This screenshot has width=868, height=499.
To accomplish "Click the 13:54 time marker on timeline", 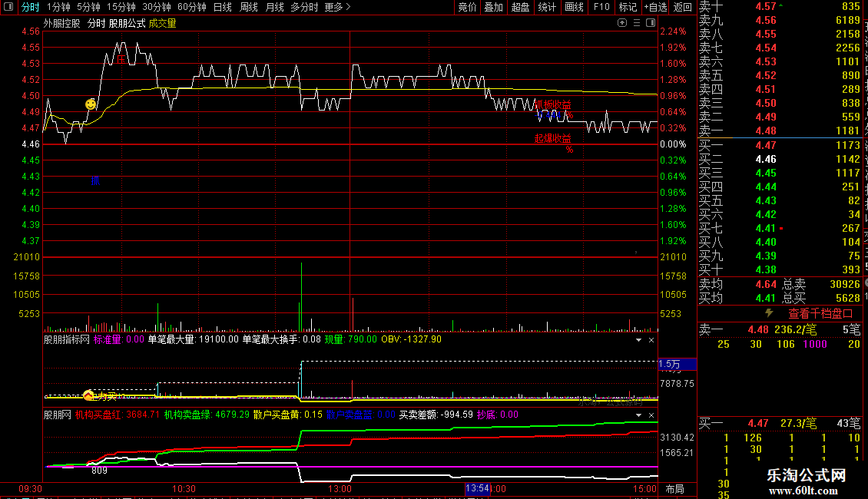I will click(x=477, y=488).
